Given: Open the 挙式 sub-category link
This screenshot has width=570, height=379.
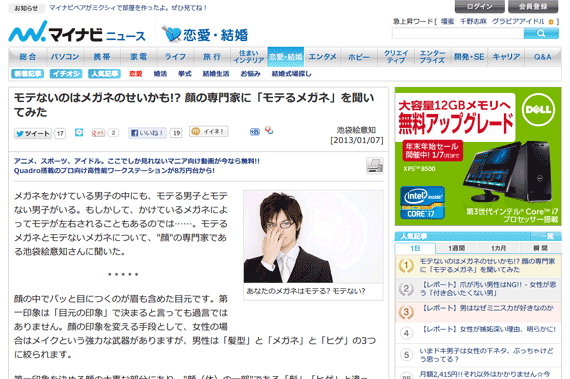Looking at the screenshot, I should (185, 74).
